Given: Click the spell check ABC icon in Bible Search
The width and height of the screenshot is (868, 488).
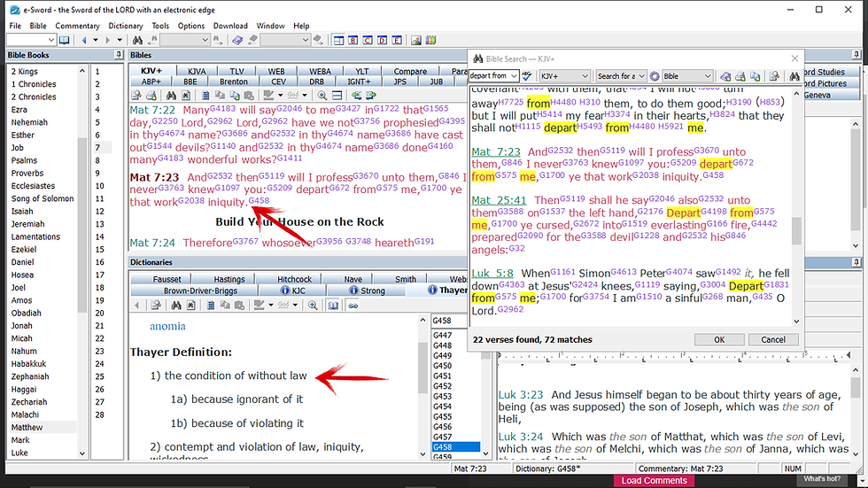Looking at the screenshot, I should tap(527, 76).
